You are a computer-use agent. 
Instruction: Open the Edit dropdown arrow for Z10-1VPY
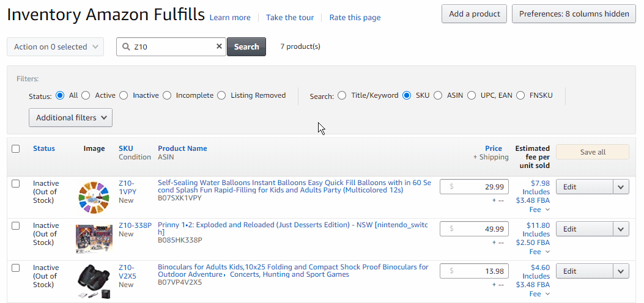tap(621, 187)
